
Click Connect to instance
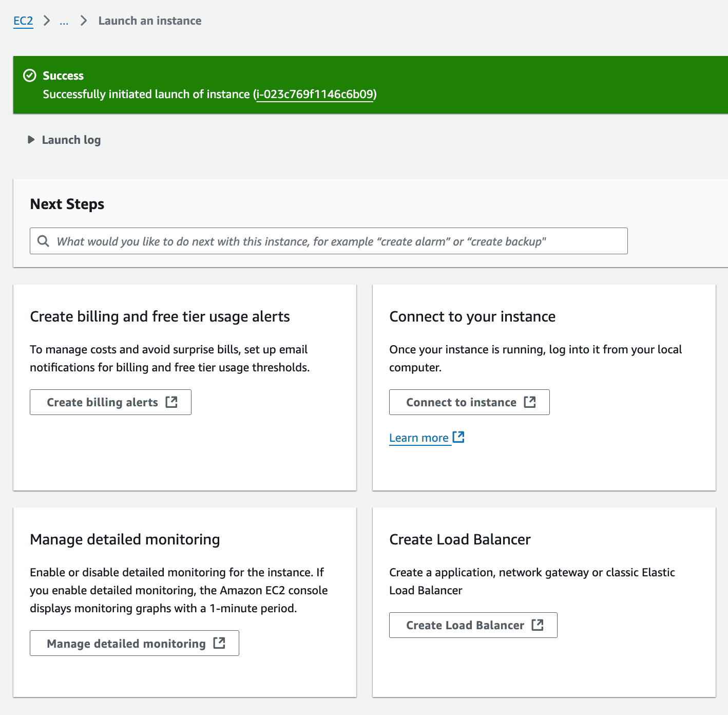point(469,402)
